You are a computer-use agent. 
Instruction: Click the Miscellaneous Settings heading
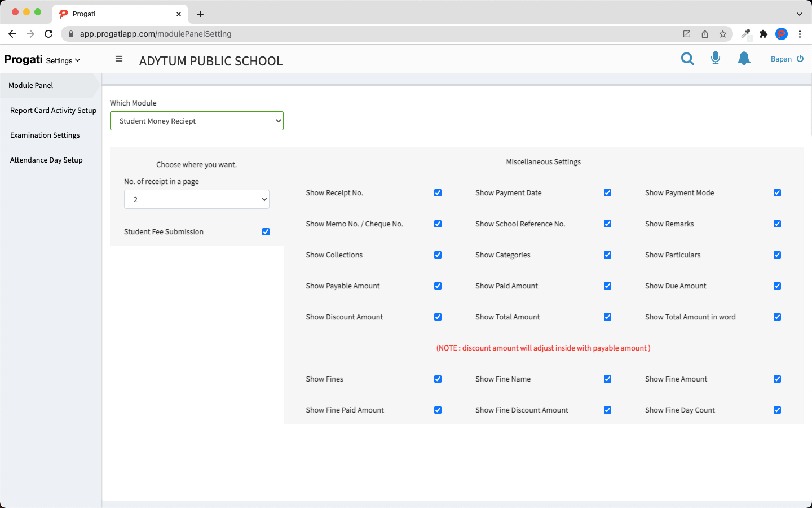click(x=544, y=161)
